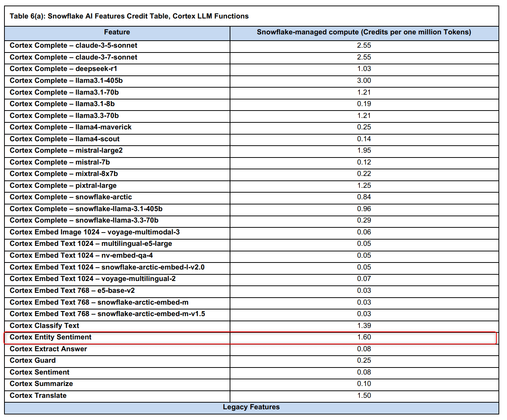Select the 0.14 value for llama4-scout

click(364, 139)
